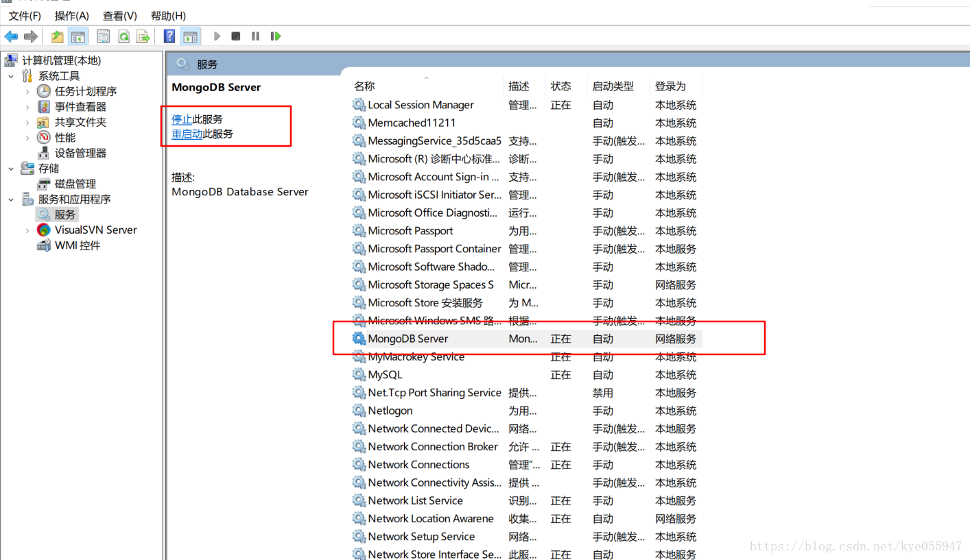This screenshot has width=970, height=560.
Task: Open Properties via the toolbar icon
Action: pos(104,36)
